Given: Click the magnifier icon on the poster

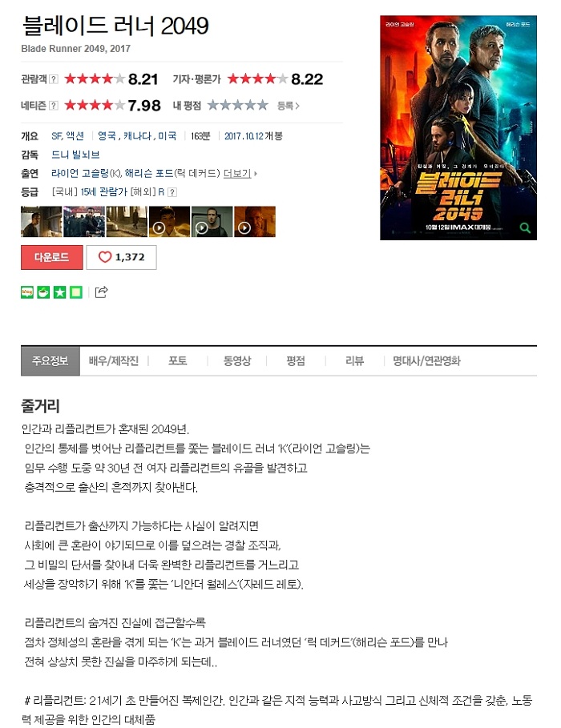Looking at the screenshot, I should 525,227.
